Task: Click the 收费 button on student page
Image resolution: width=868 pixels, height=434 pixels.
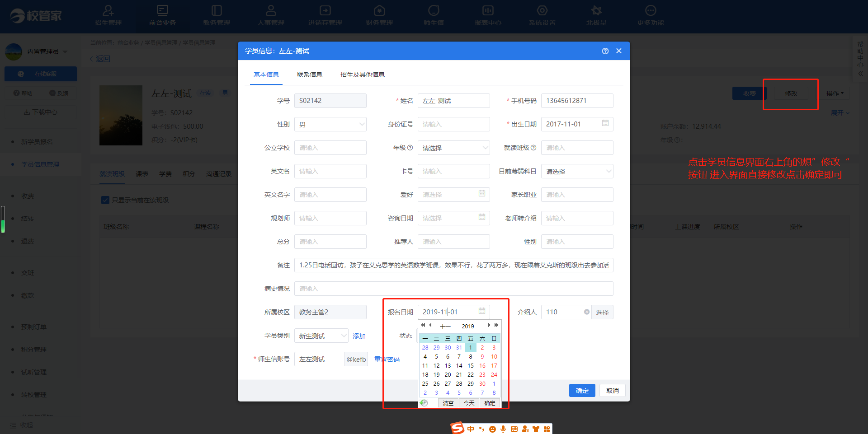Action: 750,93
